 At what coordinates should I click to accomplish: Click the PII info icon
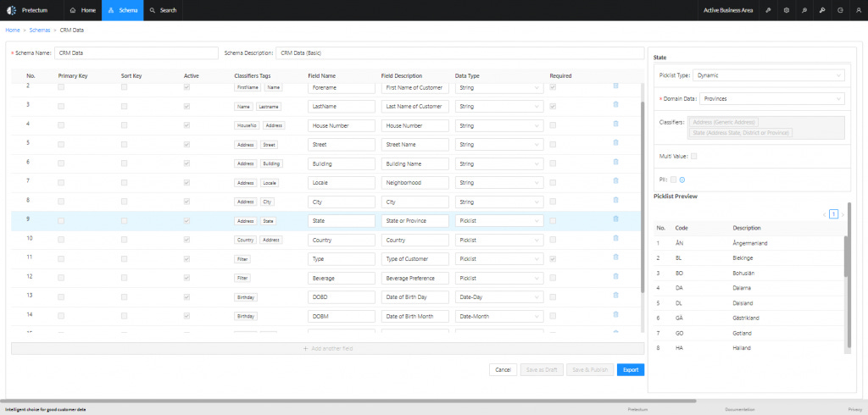coord(682,180)
